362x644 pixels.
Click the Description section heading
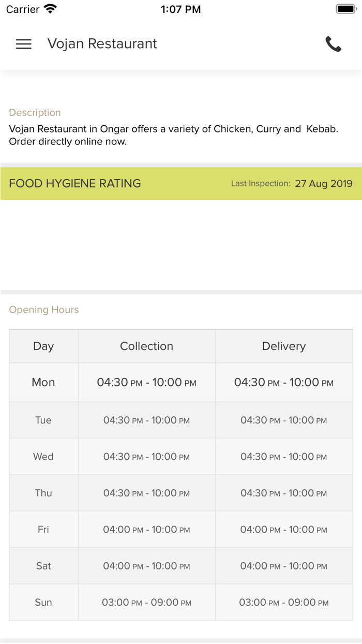35,112
